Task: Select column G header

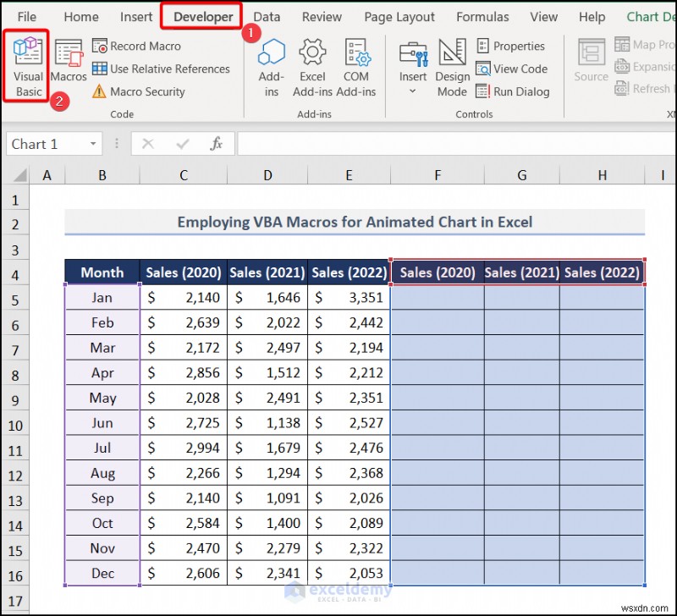Action: coord(522,175)
